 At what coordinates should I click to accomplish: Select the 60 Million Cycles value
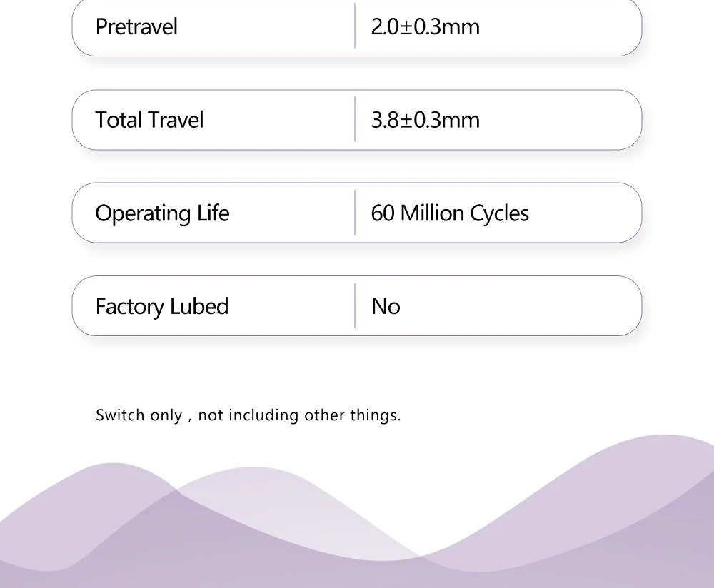point(450,213)
